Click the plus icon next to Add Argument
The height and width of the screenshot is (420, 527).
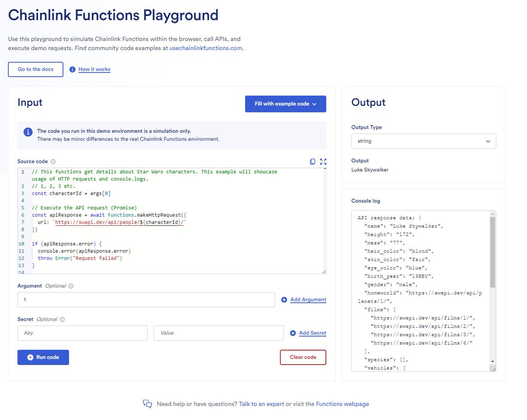(x=284, y=300)
